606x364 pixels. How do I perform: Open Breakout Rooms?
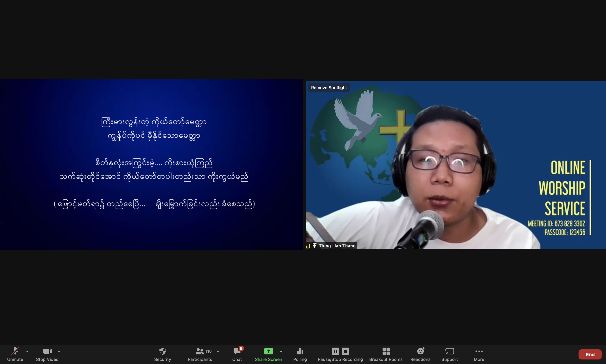(x=386, y=354)
